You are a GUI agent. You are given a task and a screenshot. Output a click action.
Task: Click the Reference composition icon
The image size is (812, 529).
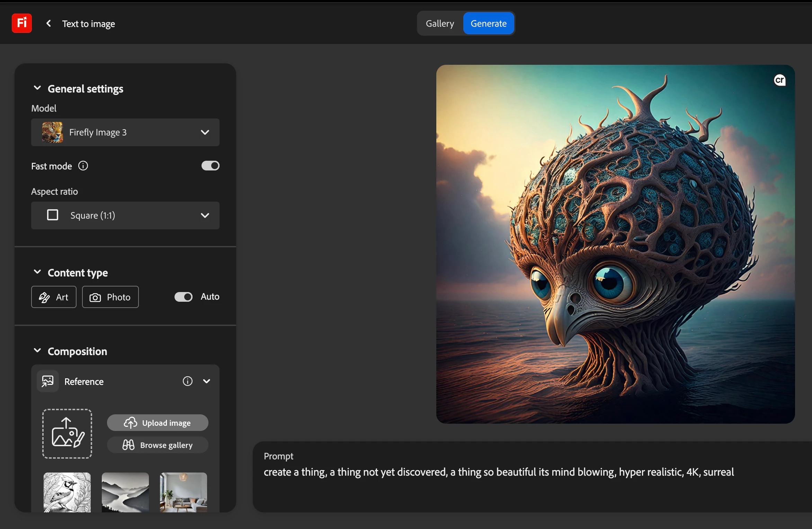(48, 381)
